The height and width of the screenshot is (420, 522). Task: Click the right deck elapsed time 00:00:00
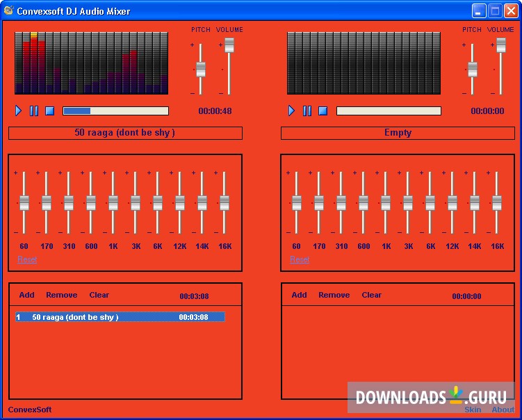487,111
